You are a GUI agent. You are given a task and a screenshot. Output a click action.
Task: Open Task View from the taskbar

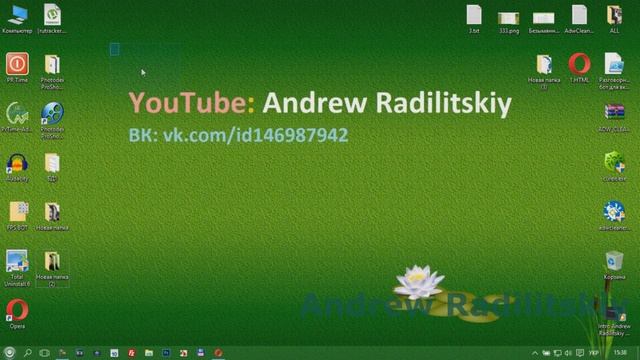[44, 352]
